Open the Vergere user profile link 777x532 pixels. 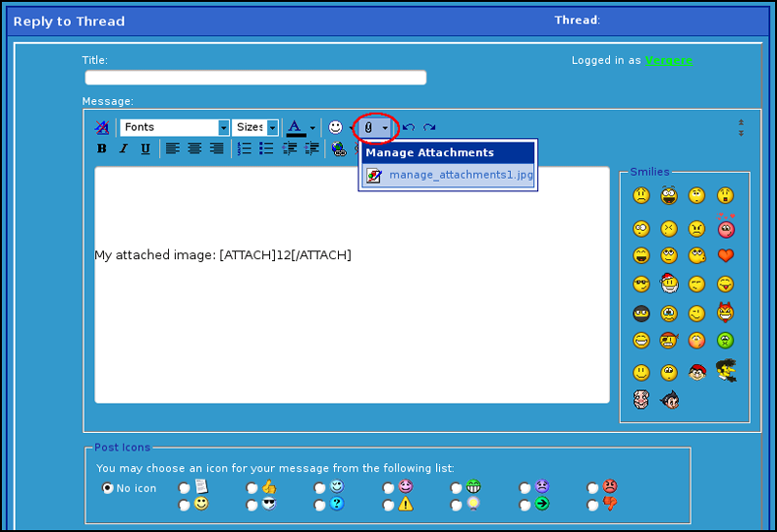668,60
